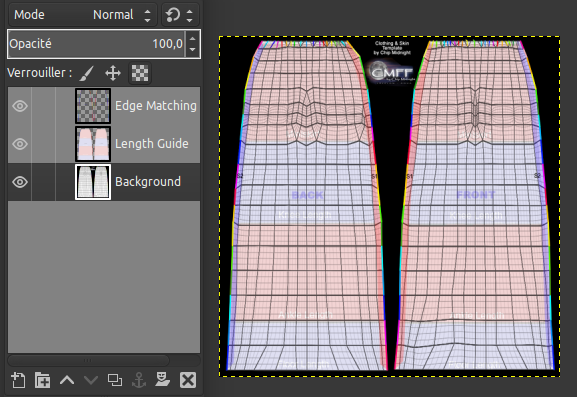577x397 pixels.
Task: Select the Length Guide layer name
Action: 152,144
